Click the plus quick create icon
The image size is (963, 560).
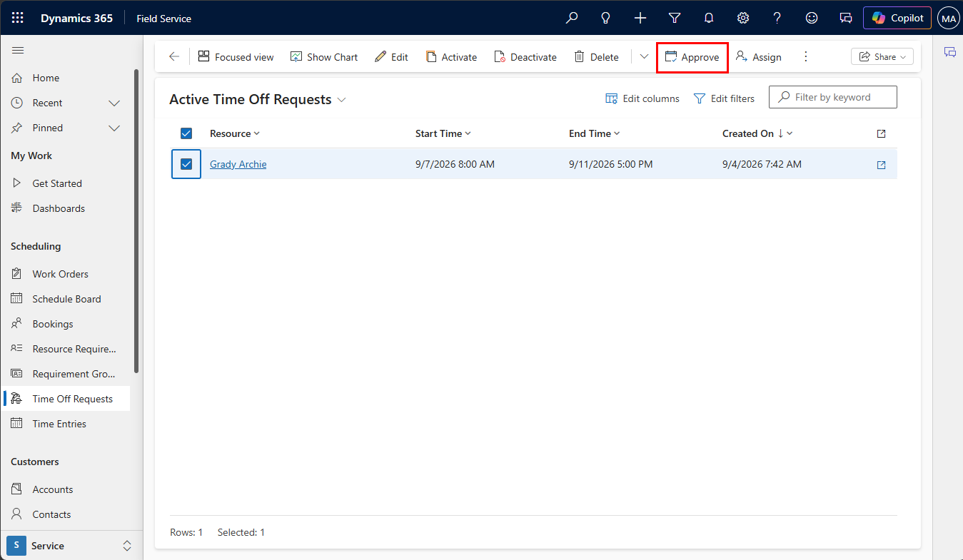640,18
